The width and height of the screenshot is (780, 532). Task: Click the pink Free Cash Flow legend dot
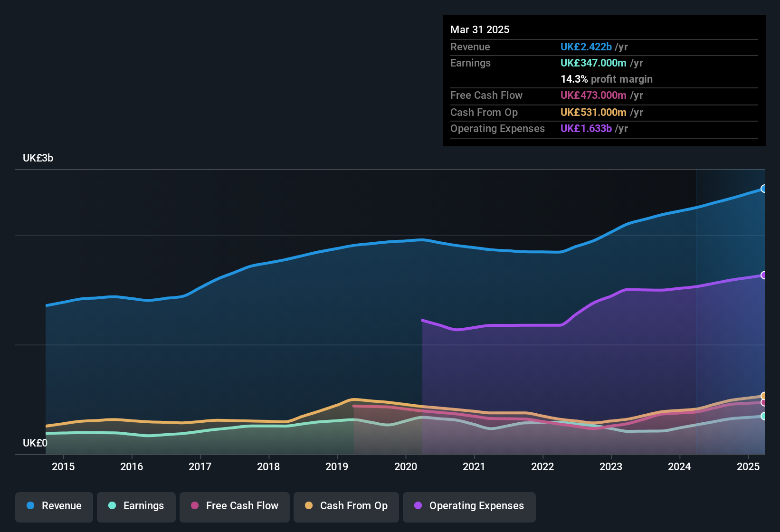pyautogui.click(x=194, y=506)
